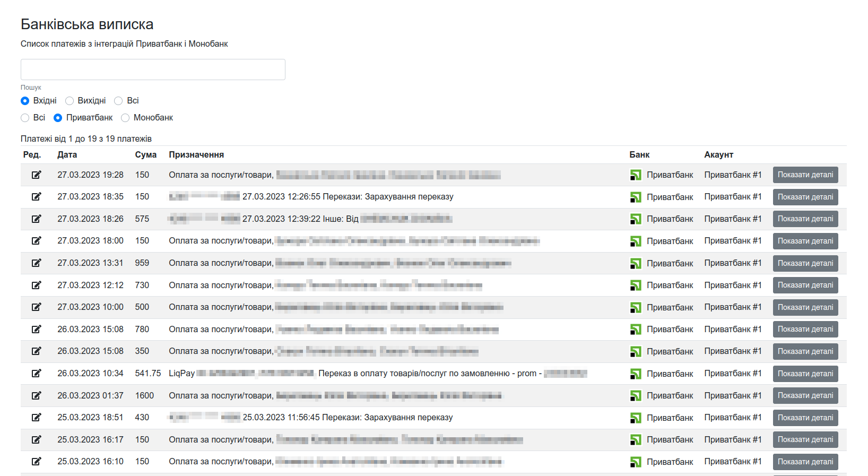Show details for the 959 payment
Viewport: 868px width, 476px height.
(805, 263)
